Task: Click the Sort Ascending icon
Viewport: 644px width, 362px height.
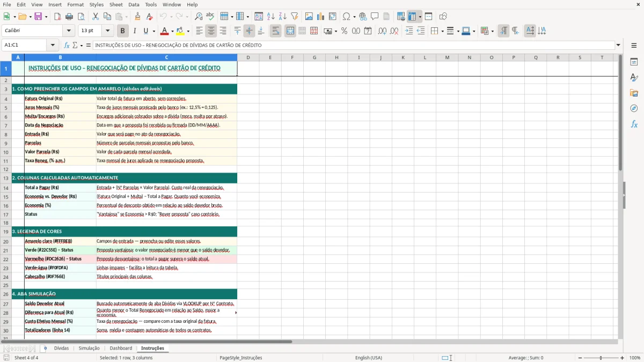Action: (271, 17)
